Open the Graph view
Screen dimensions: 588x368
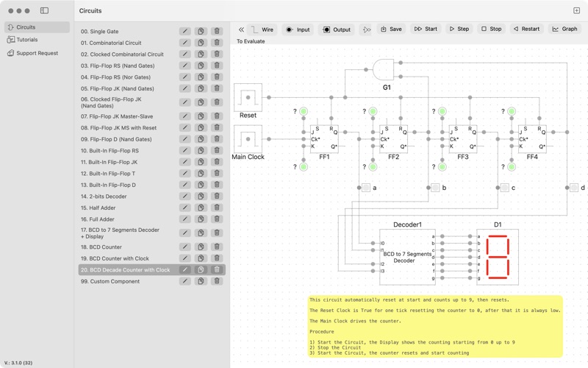coord(564,29)
